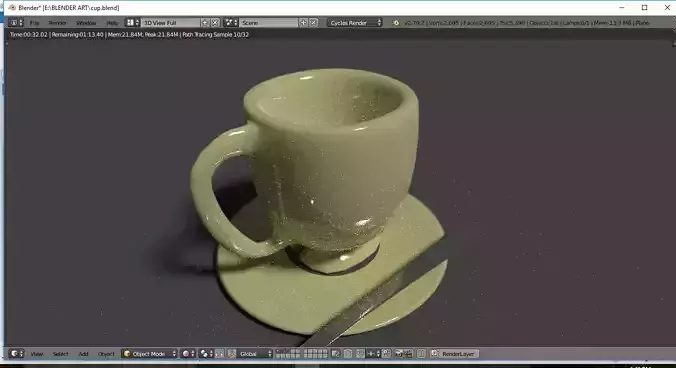The width and height of the screenshot is (676, 368).
Task: Open the scene browse selector
Action: coord(231,23)
